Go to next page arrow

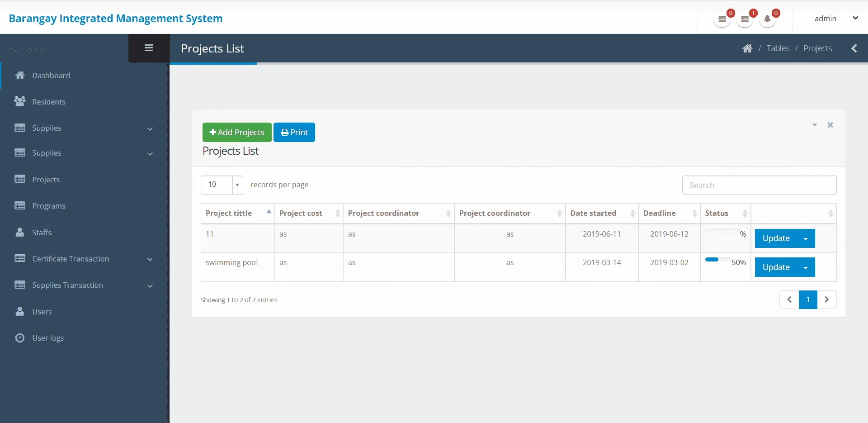click(827, 299)
